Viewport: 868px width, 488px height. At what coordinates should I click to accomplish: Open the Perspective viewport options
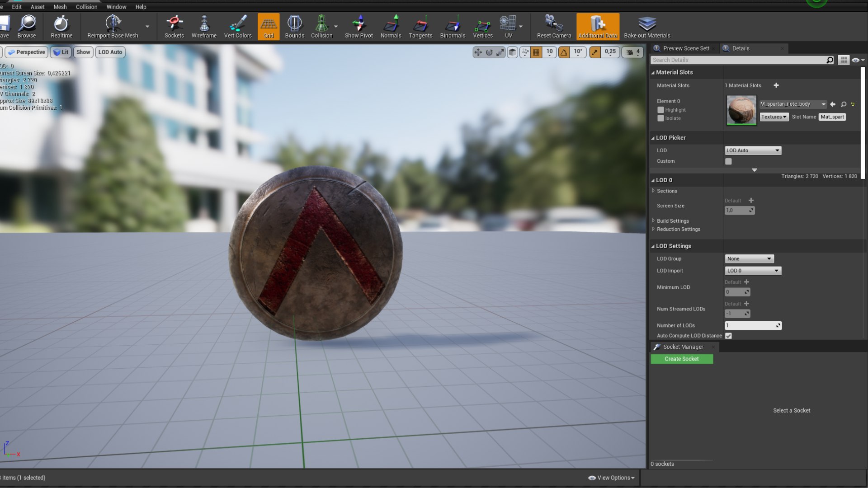click(x=26, y=52)
